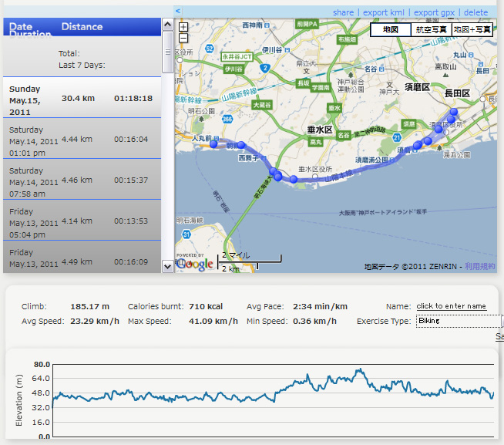This screenshot has width=504, height=445.
Task: Delete this activity via delete link
Action: pos(475,12)
